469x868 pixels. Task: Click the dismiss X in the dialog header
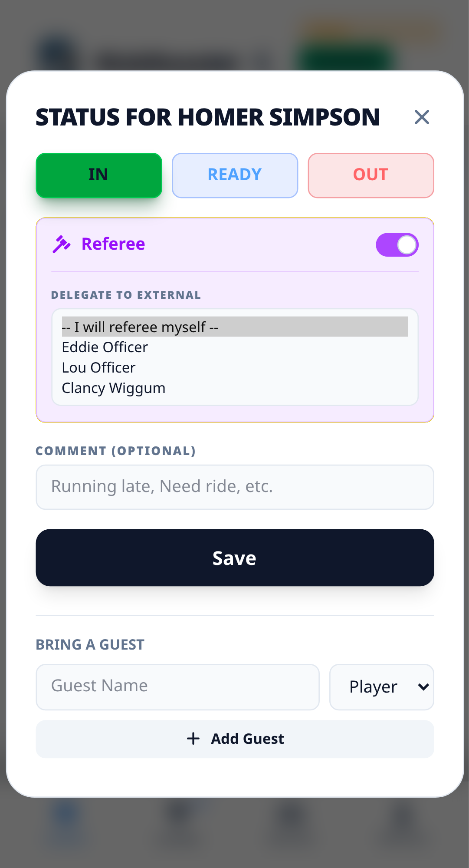pos(421,117)
